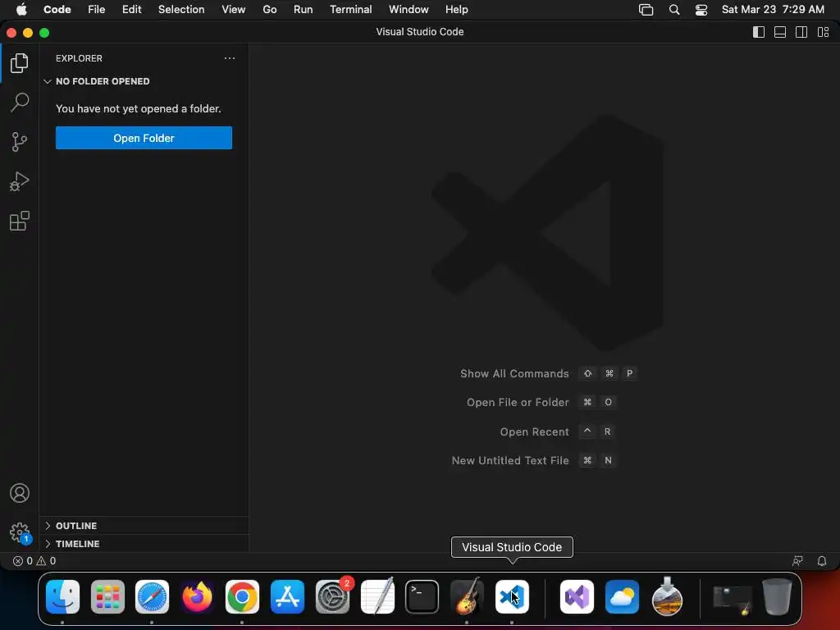The width and height of the screenshot is (840, 630).
Task: Open the Apple menu
Action: tap(21, 10)
